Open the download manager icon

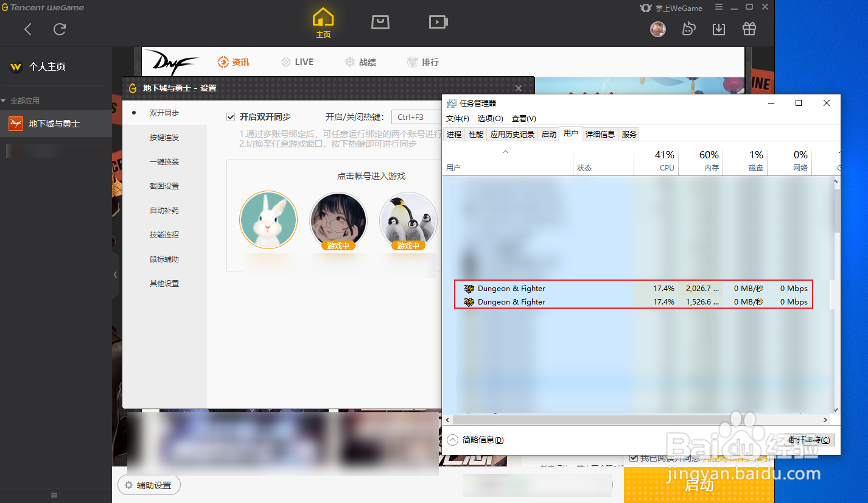click(x=719, y=29)
